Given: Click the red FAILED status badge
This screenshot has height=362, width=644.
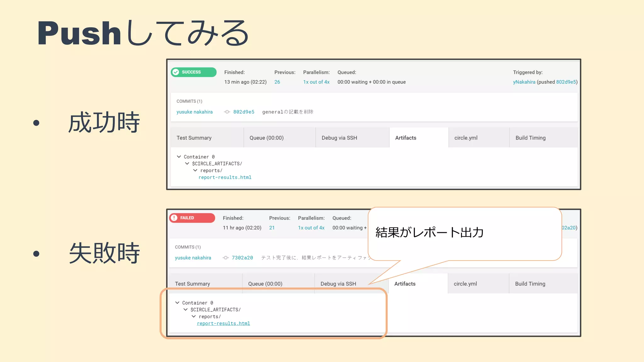Looking at the screenshot, I should [x=192, y=218].
